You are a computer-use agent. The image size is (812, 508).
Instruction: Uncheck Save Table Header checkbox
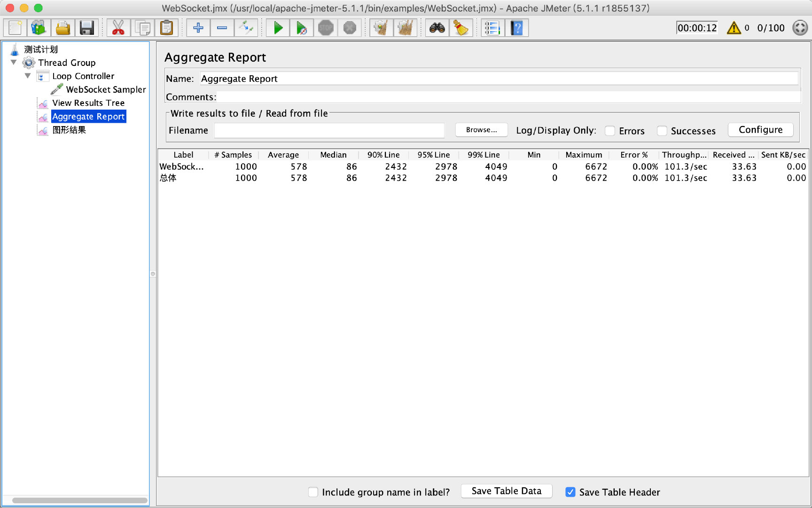point(570,492)
